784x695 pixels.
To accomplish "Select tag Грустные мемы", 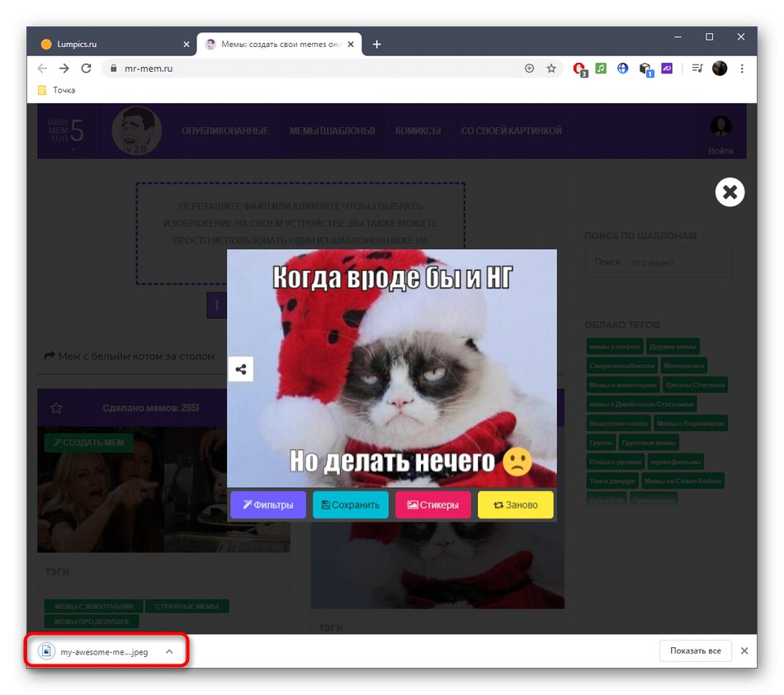I will tap(648, 442).
